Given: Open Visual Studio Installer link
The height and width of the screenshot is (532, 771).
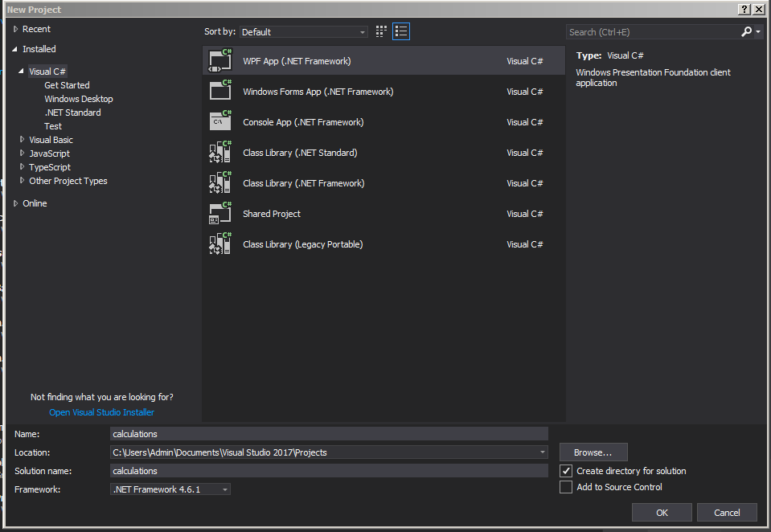Looking at the screenshot, I should point(101,412).
